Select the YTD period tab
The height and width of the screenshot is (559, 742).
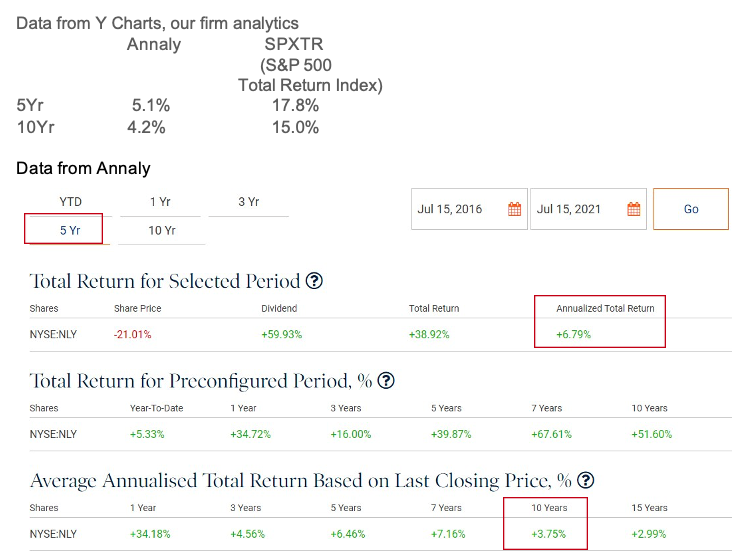(x=71, y=202)
